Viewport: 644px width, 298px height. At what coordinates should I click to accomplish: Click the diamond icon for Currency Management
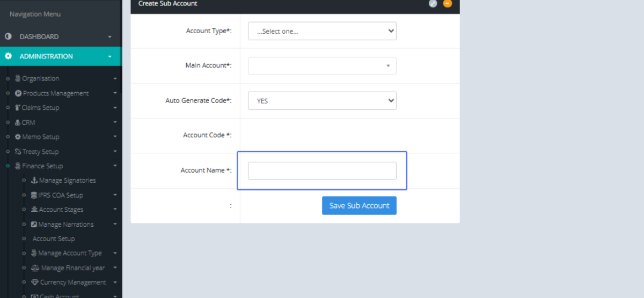(x=35, y=282)
